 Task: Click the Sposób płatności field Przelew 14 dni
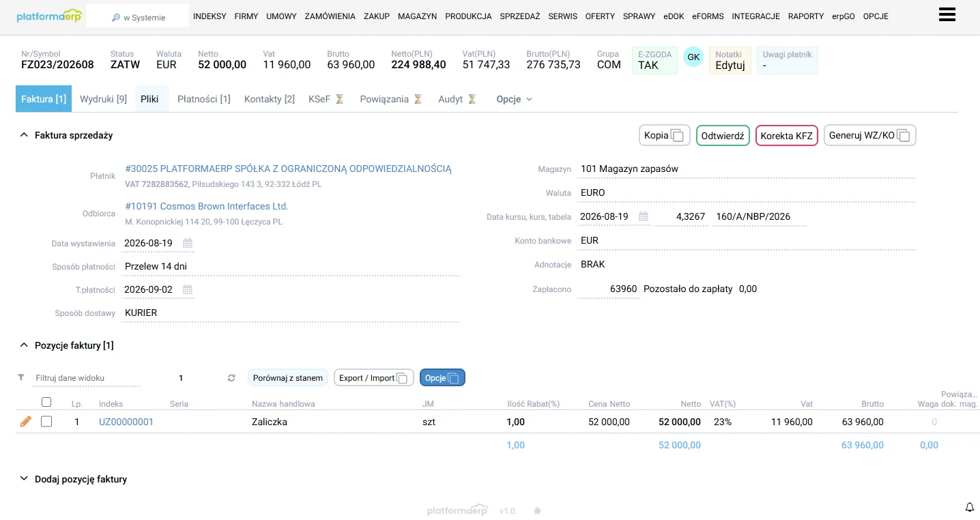click(x=291, y=267)
